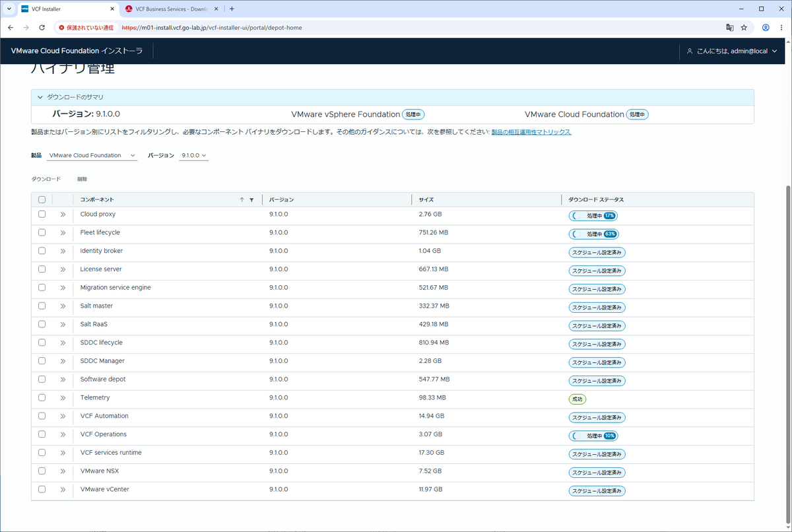Expand details for the SDDC lifecycle row

[x=63, y=343]
